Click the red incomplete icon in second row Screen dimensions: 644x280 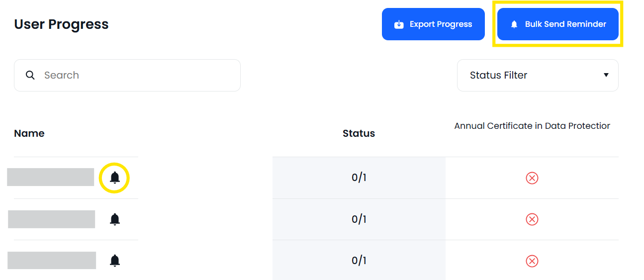point(532,219)
